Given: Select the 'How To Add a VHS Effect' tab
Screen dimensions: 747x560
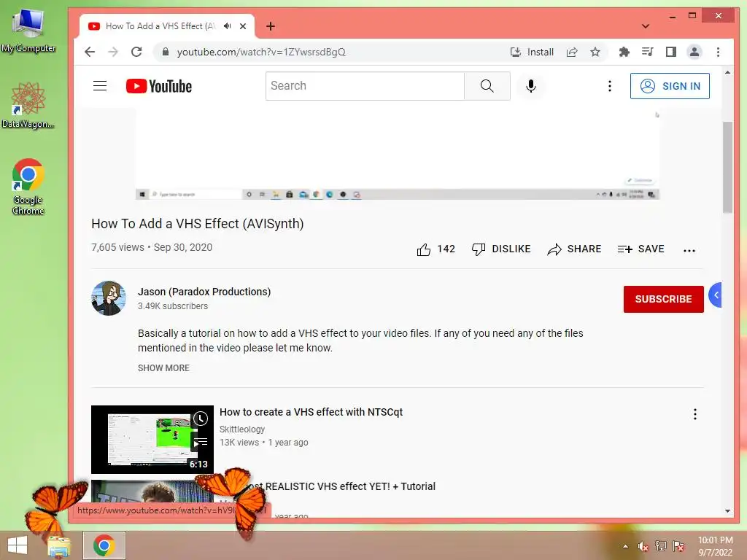Looking at the screenshot, I should [x=160, y=26].
